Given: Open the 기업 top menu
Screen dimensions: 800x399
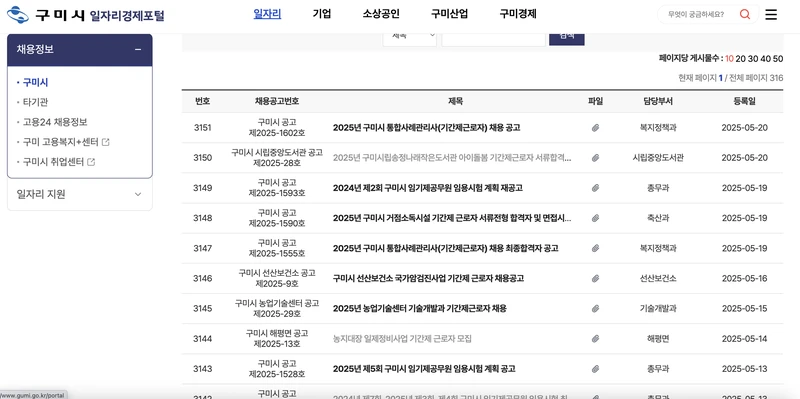Looking at the screenshot, I should (x=322, y=14).
